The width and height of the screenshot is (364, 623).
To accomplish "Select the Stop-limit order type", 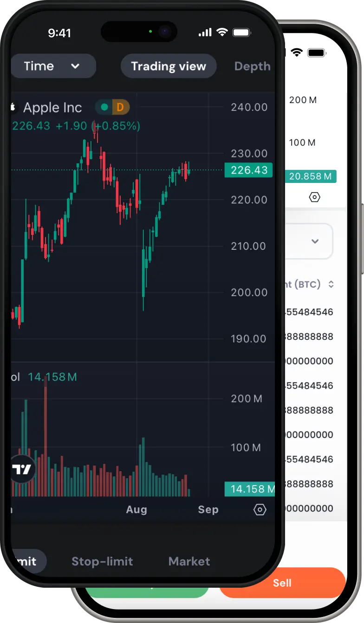I will pos(102,561).
